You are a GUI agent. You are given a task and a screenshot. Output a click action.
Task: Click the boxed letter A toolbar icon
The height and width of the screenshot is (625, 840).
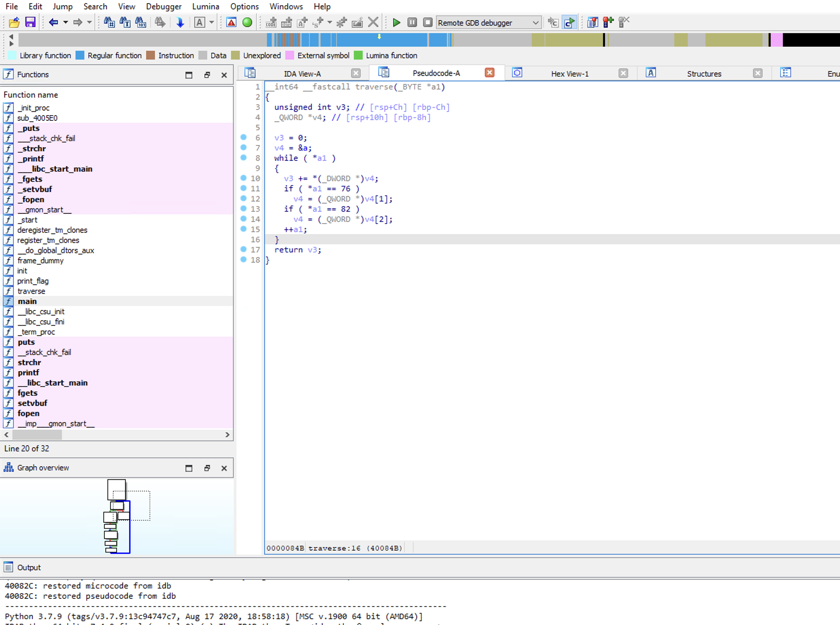200,22
